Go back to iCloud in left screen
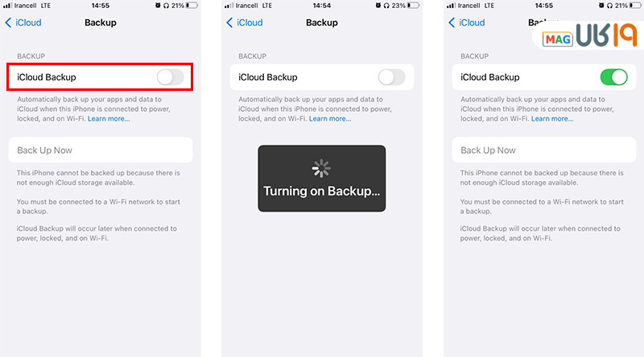 pos(23,23)
